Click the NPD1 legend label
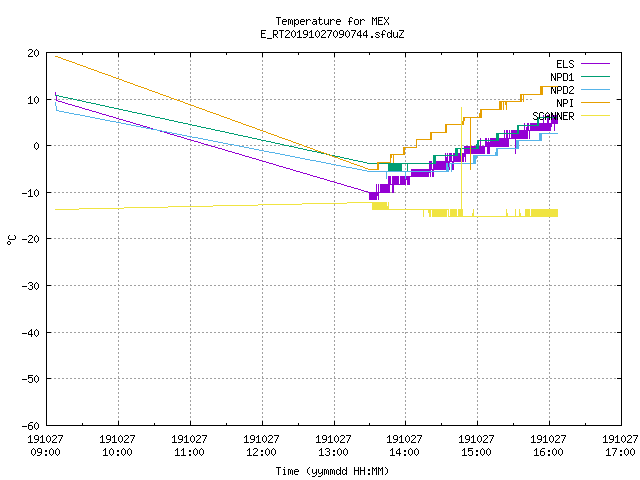 point(562,77)
